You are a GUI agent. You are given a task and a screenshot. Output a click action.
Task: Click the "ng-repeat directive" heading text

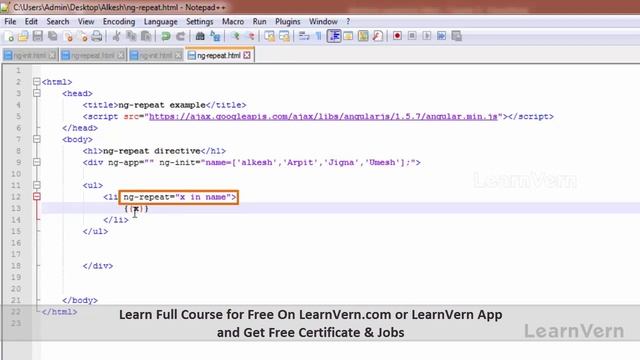click(x=151, y=151)
